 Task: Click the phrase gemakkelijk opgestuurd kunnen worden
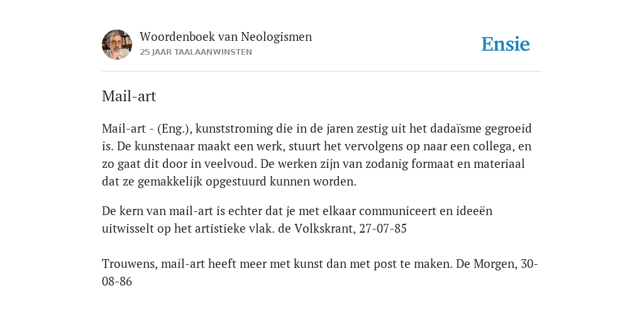tap(247, 182)
